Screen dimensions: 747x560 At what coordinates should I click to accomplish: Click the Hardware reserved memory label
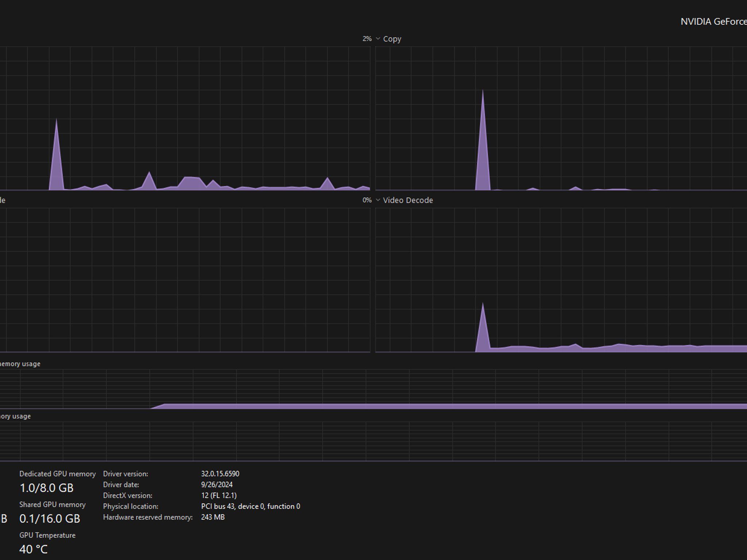[148, 517]
